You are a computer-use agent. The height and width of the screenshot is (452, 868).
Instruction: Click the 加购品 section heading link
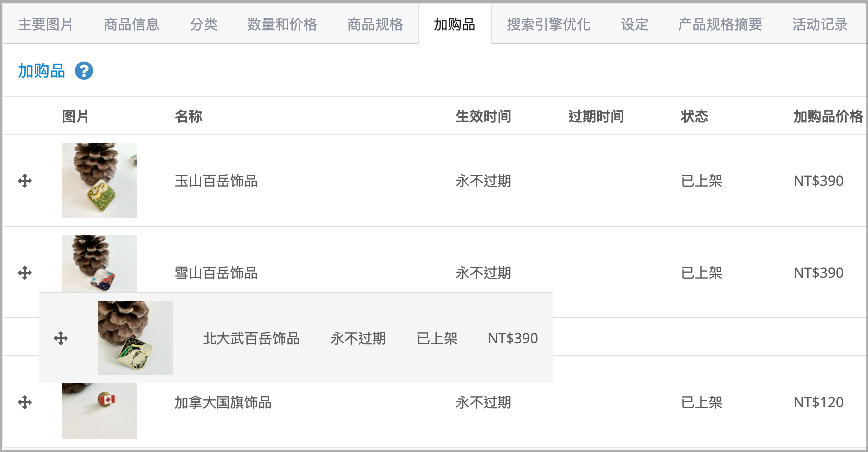click(41, 71)
